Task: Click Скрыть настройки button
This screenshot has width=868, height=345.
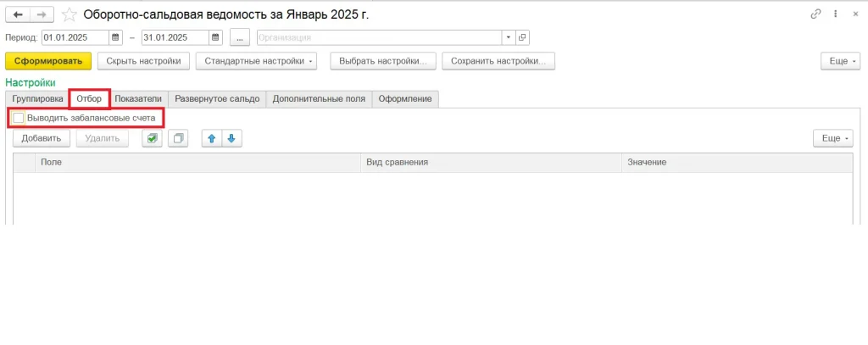Action: [x=144, y=61]
